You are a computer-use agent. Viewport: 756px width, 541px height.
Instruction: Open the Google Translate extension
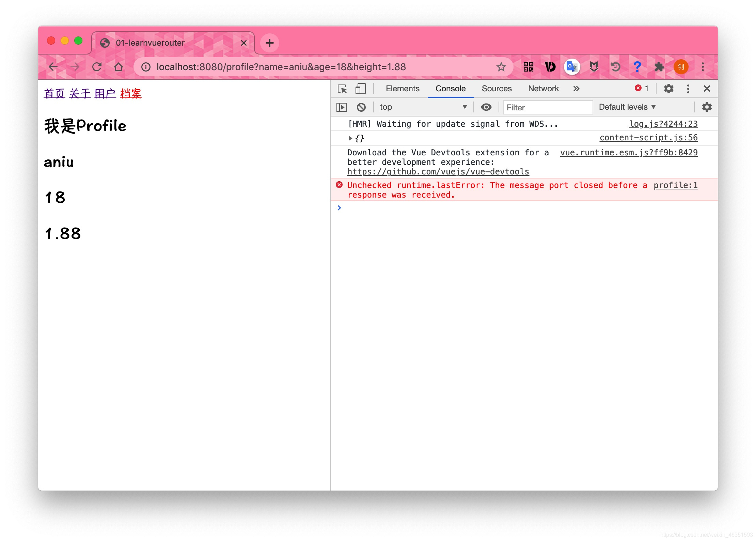pos(572,67)
